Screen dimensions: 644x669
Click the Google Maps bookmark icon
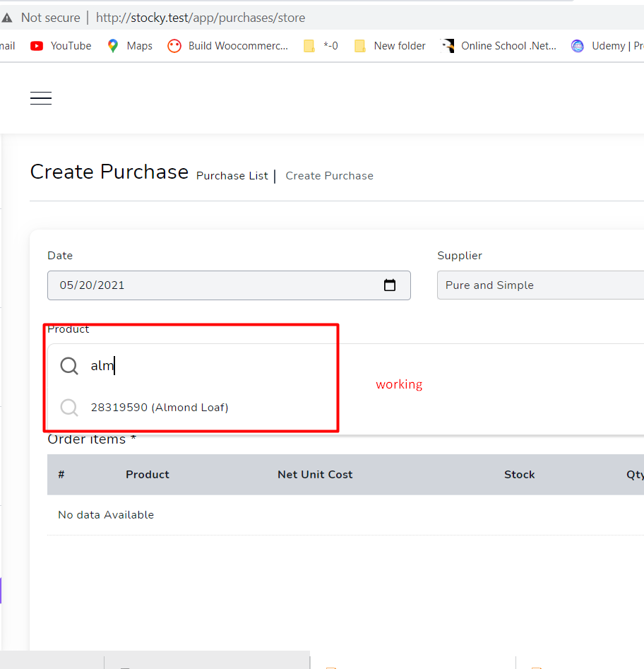click(112, 45)
